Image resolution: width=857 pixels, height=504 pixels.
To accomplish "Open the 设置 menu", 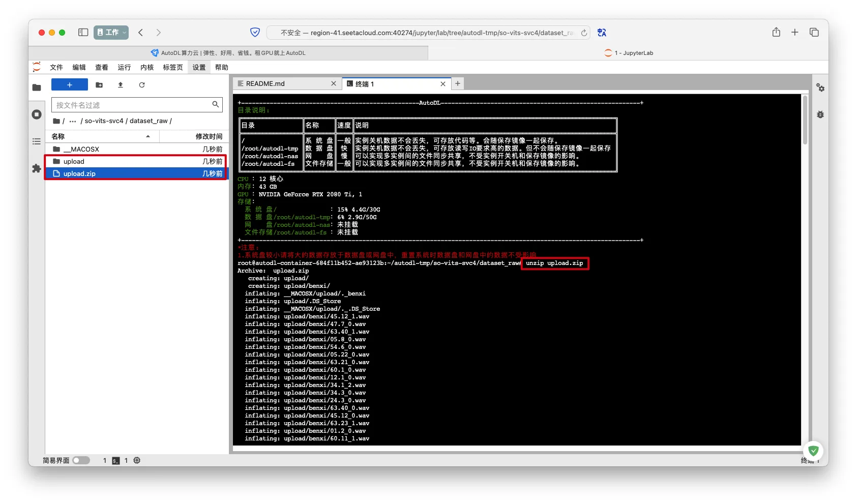I will click(x=199, y=67).
